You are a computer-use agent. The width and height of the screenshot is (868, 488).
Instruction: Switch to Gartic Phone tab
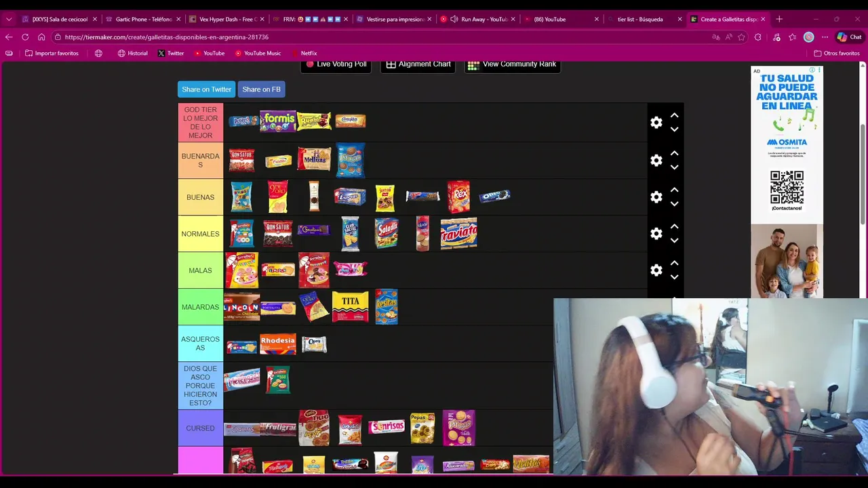pos(143,19)
